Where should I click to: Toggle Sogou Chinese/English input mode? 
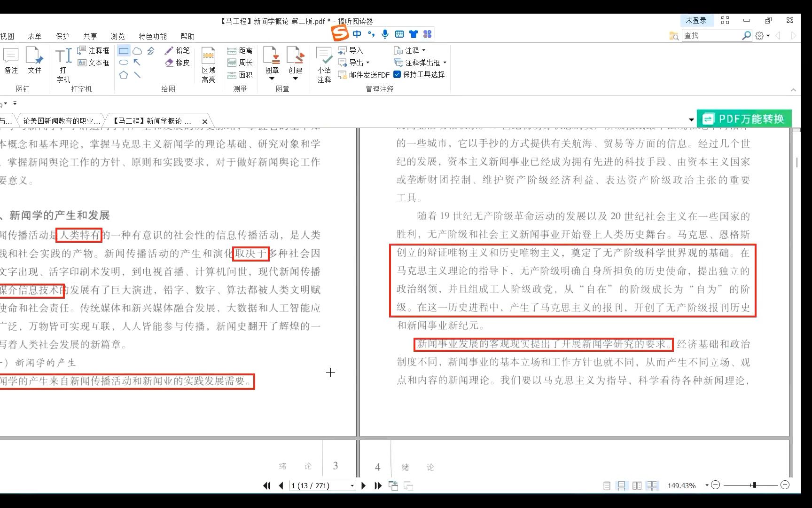coord(357,34)
